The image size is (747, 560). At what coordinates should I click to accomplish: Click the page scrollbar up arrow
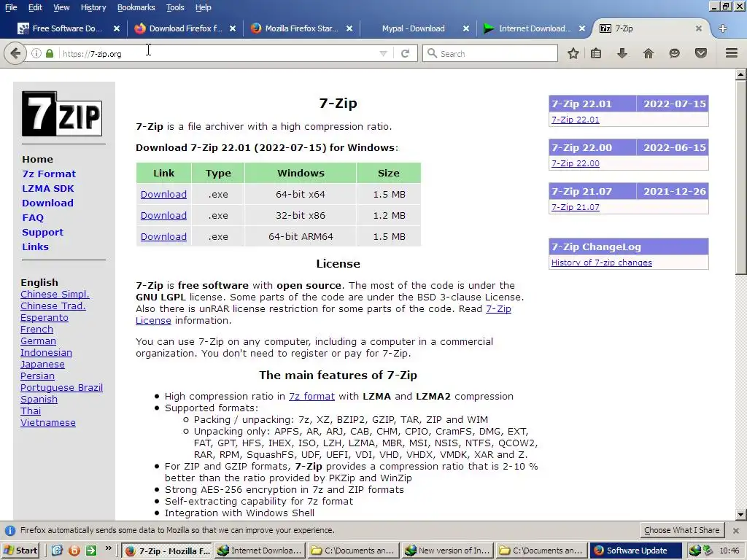point(741,74)
